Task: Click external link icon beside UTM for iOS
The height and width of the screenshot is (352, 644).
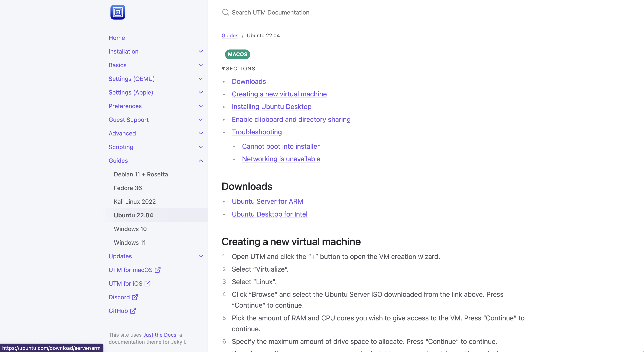Action: [x=147, y=283]
